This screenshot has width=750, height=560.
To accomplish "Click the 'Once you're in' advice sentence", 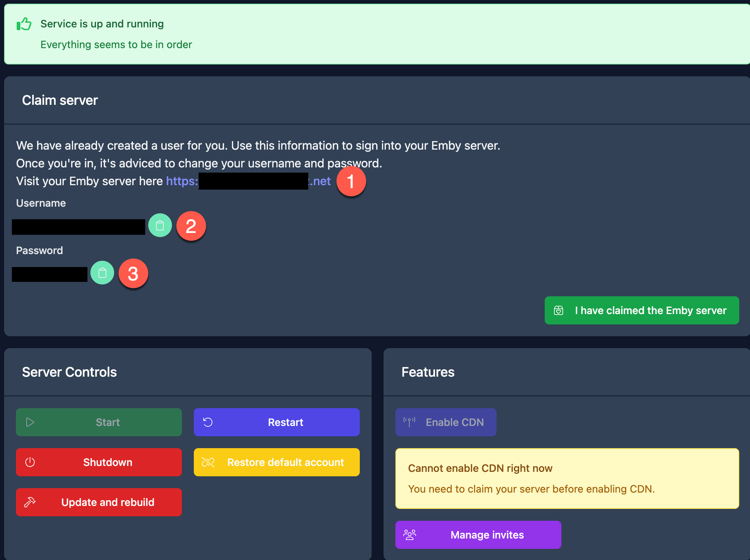I will coord(199,163).
